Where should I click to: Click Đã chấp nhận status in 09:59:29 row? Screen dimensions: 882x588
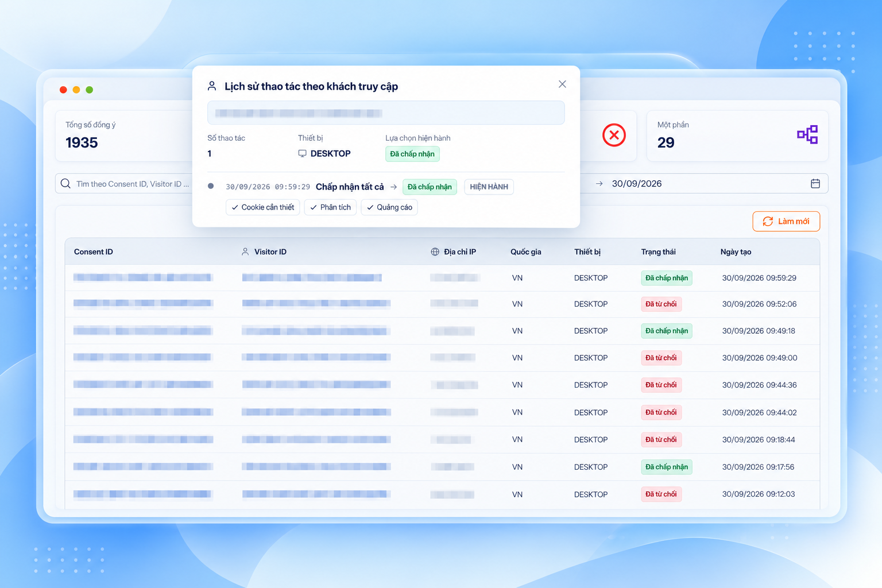click(667, 278)
